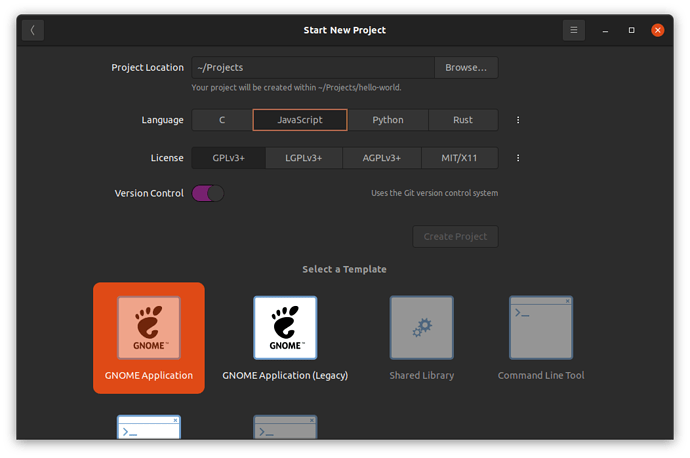The image size is (690, 458).
Task: Open the hamburger menu in the header bar
Action: point(573,30)
